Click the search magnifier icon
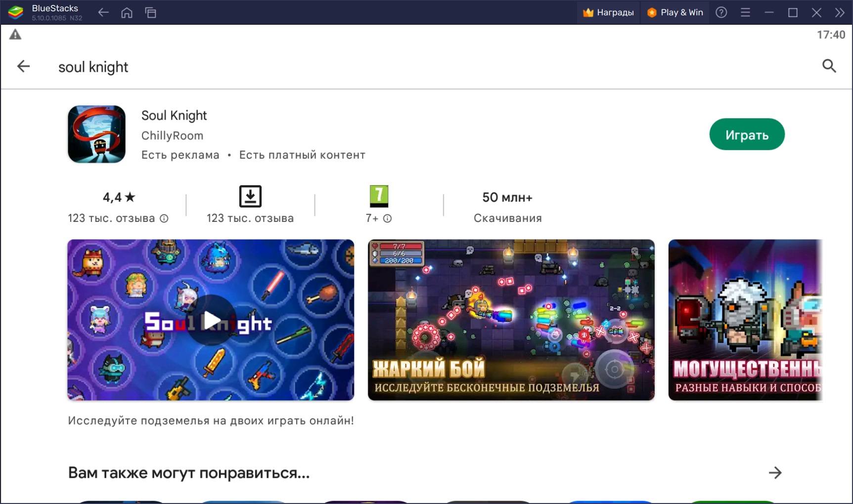 click(829, 66)
